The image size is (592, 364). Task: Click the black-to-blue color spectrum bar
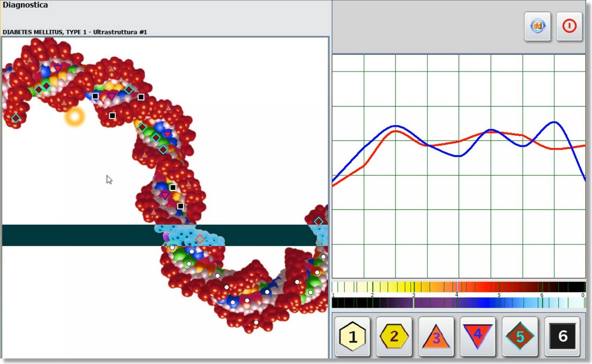pos(458,303)
